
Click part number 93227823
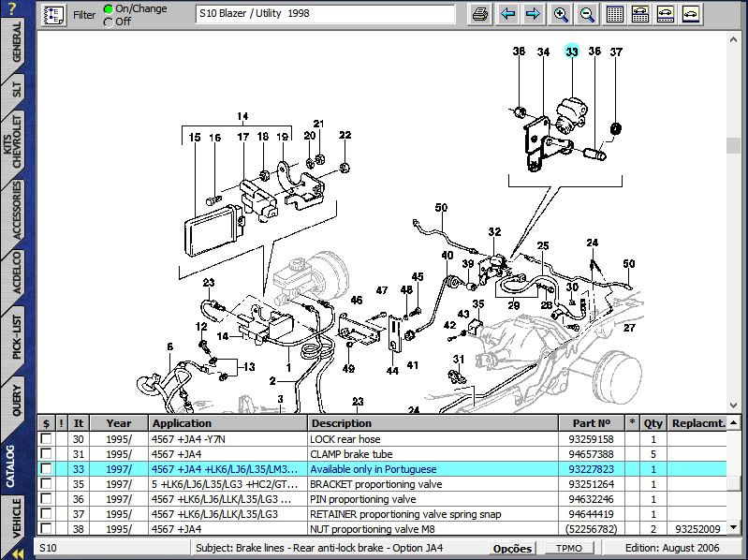[x=591, y=469]
